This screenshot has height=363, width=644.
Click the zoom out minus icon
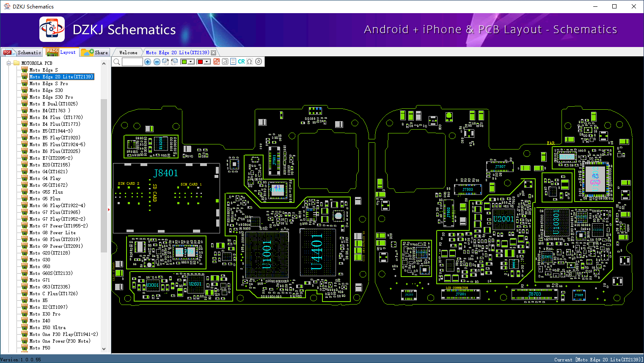point(157,62)
